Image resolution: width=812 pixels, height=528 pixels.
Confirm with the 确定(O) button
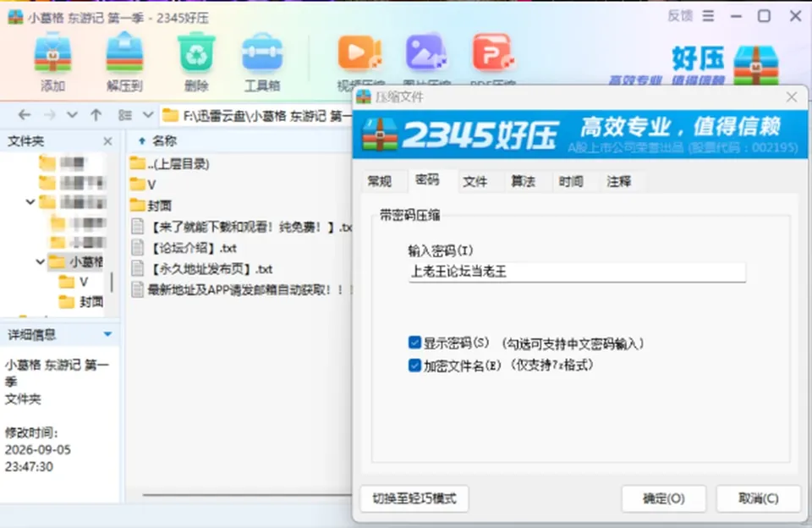(x=664, y=498)
